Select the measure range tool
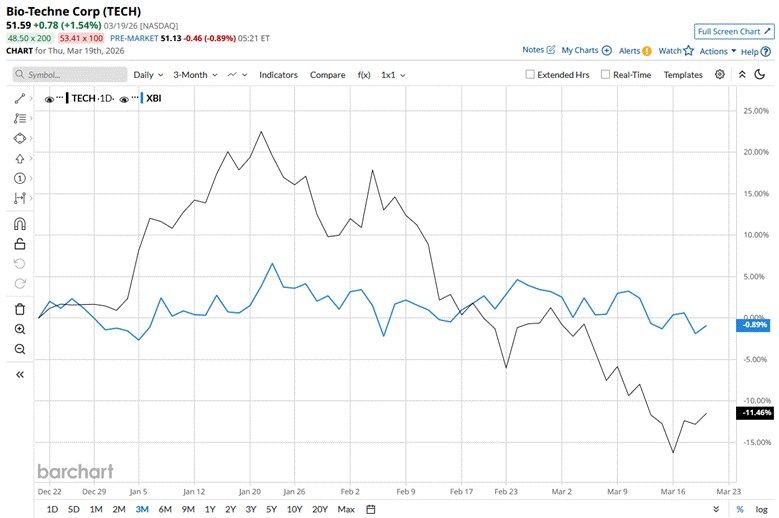779x518 pixels. coord(19,198)
